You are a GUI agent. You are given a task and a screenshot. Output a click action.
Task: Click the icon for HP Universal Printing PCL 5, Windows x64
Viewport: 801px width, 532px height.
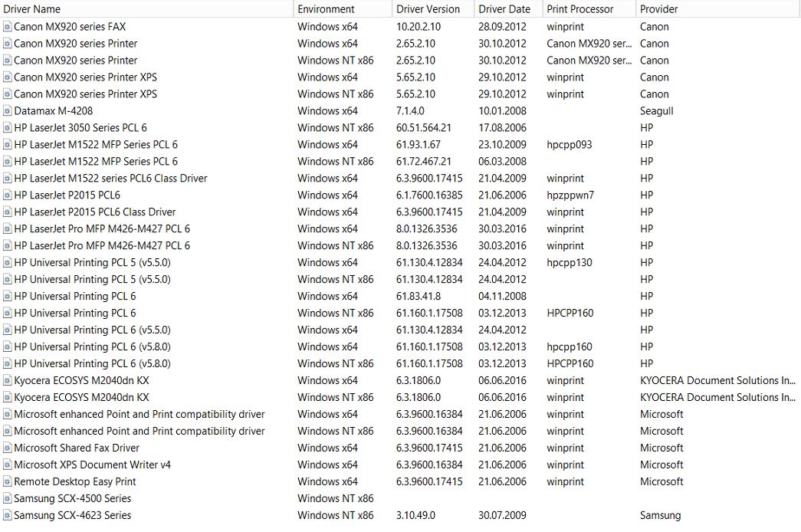pos(7,263)
